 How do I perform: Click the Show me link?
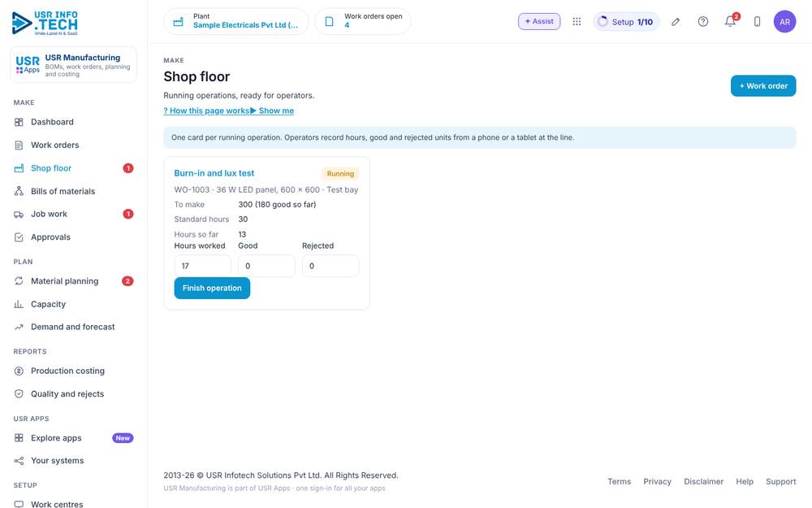click(272, 111)
